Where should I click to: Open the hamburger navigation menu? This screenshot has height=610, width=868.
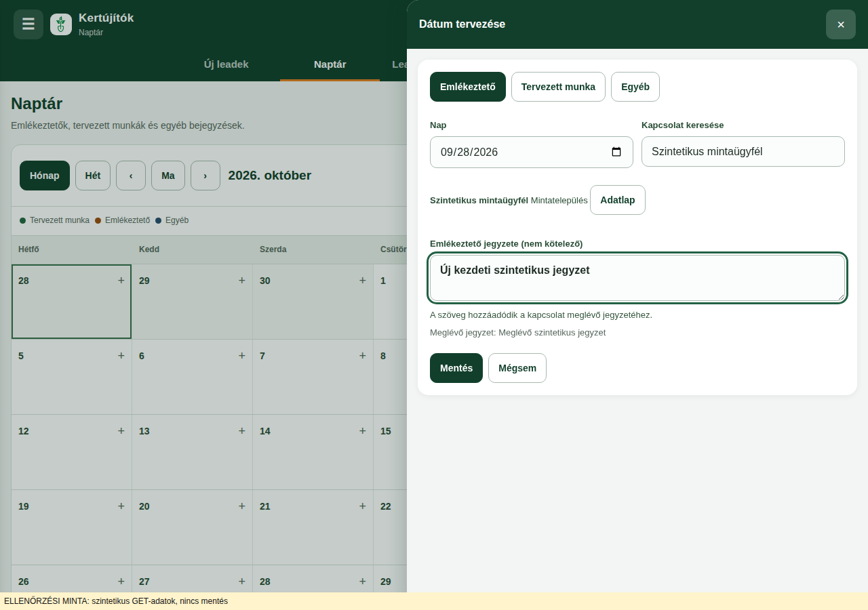click(28, 24)
